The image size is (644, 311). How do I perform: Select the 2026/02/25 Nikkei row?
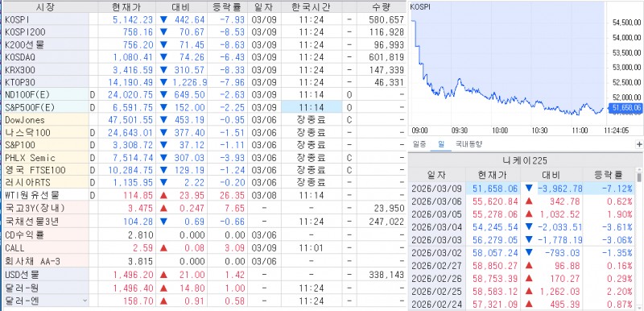click(x=522, y=292)
